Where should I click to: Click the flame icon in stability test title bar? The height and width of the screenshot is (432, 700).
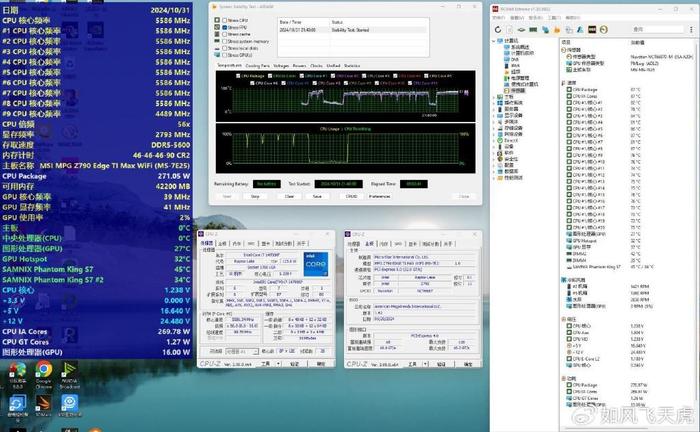[x=214, y=7]
